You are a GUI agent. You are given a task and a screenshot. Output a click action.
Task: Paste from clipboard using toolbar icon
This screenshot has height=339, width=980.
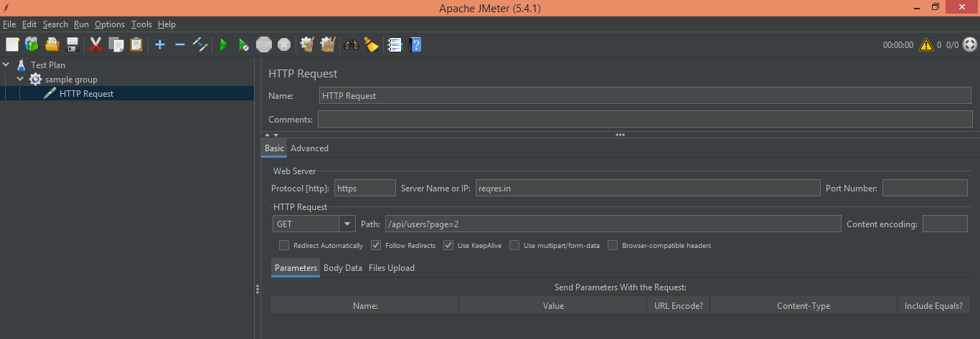coord(136,44)
